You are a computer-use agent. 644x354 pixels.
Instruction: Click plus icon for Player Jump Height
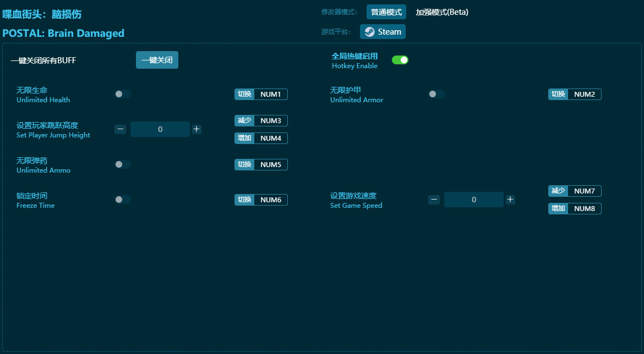pyautogui.click(x=197, y=129)
